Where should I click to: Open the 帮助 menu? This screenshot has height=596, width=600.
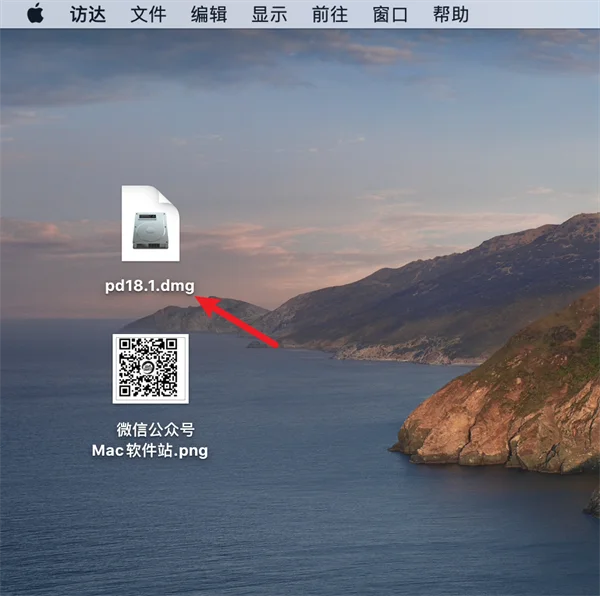pos(450,15)
